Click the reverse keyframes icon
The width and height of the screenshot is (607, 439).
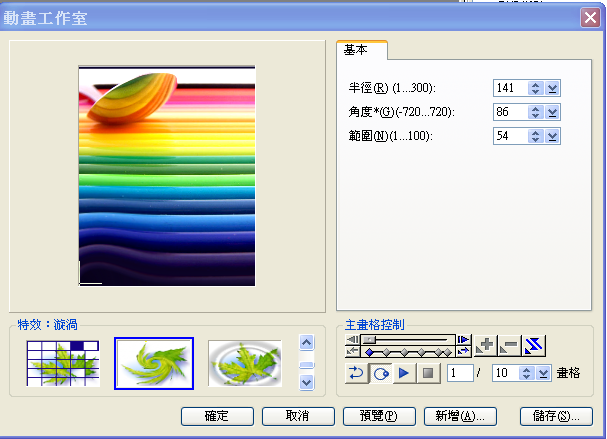pyautogui.click(x=533, y=345)
